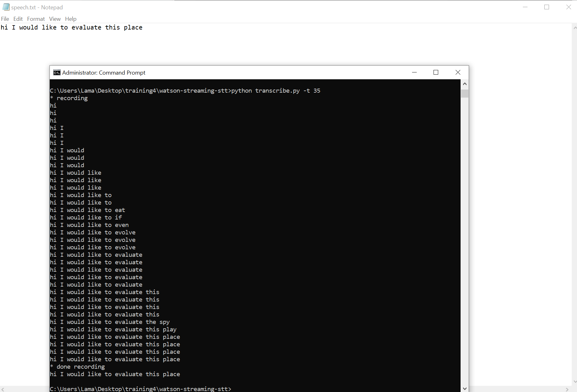Minimize the Command Prompt window
Screen dimensions: 577x392
414,72
